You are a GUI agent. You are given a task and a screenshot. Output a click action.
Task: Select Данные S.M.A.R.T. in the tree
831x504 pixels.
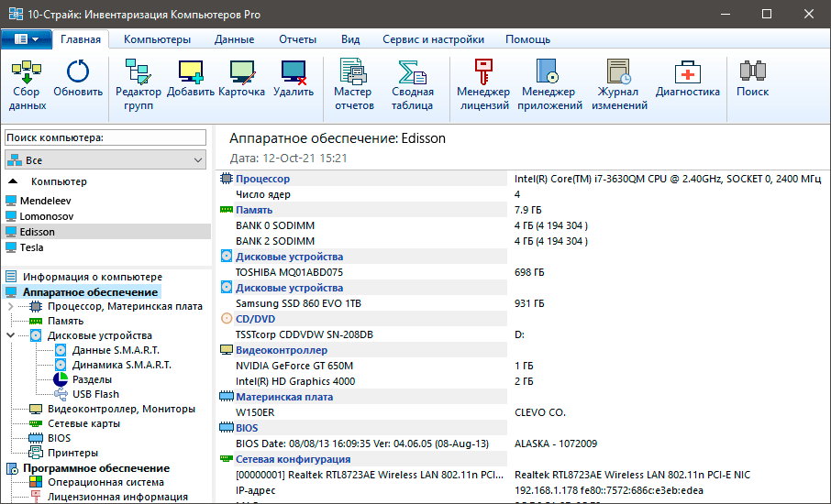(x=115, y=350)
